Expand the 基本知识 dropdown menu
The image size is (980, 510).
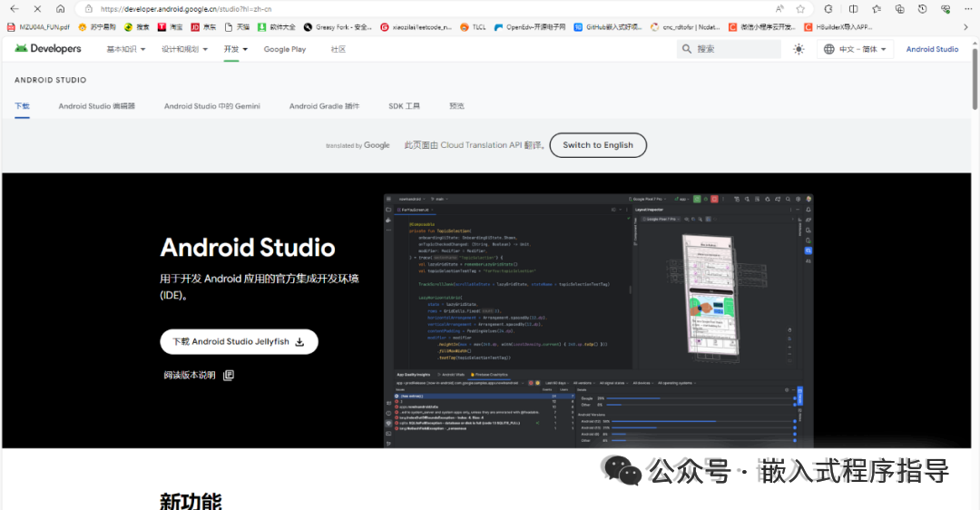click(x=125, y=49)
